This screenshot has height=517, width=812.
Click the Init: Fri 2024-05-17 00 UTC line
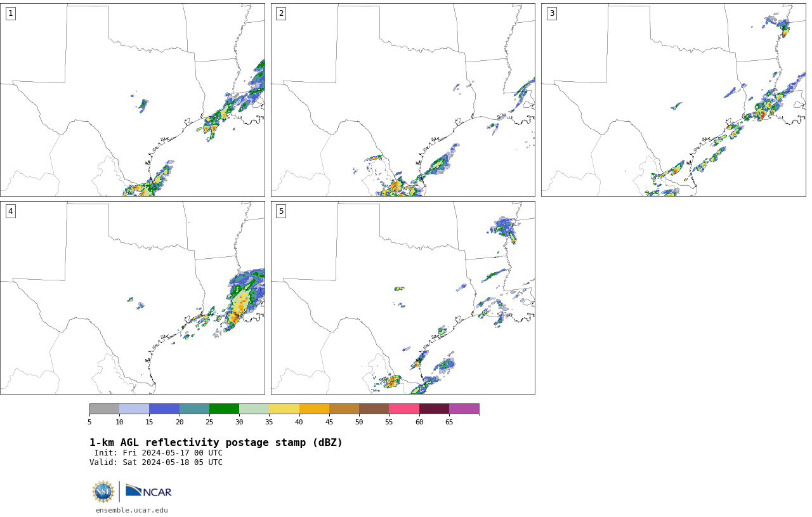159,453
